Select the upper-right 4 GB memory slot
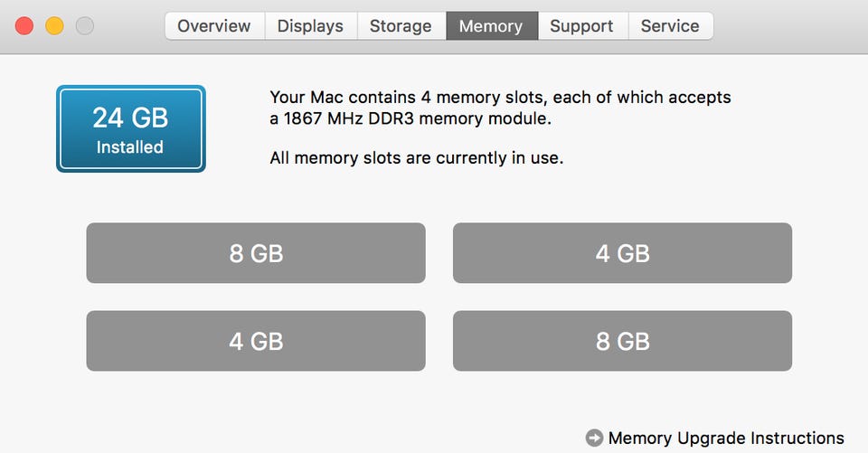Image resolution: width=868 pixels, height=453 pixels. click(x=622, y=253)
